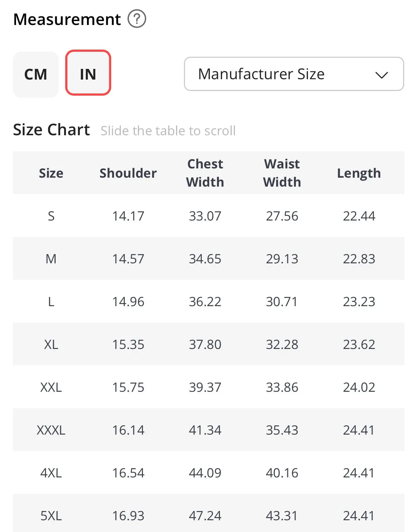Select the IN unit toggle

coord(88,72)
